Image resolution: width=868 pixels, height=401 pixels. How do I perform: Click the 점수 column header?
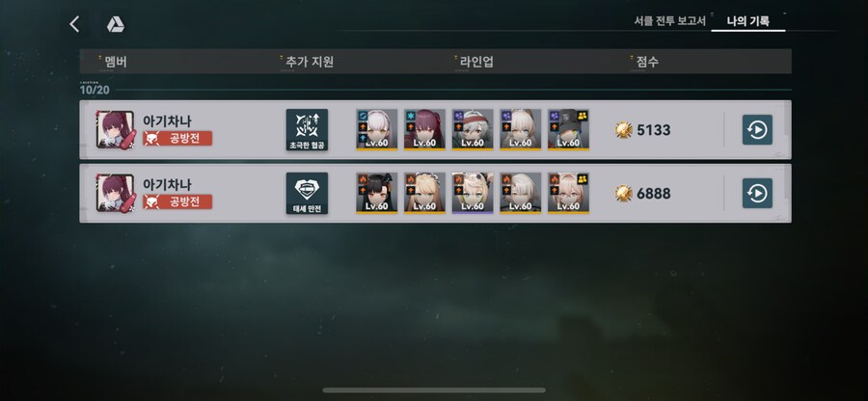coord(647,62)
